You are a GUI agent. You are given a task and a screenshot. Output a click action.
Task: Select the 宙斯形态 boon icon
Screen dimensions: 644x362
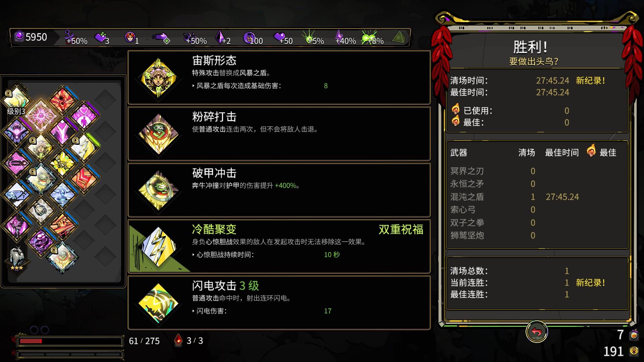tap(159, 77)
